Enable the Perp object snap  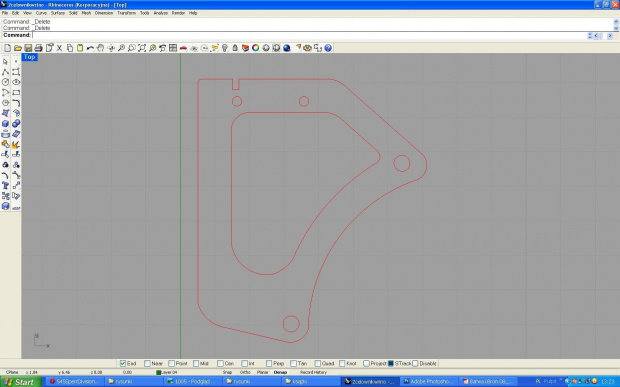coord(269,363)
